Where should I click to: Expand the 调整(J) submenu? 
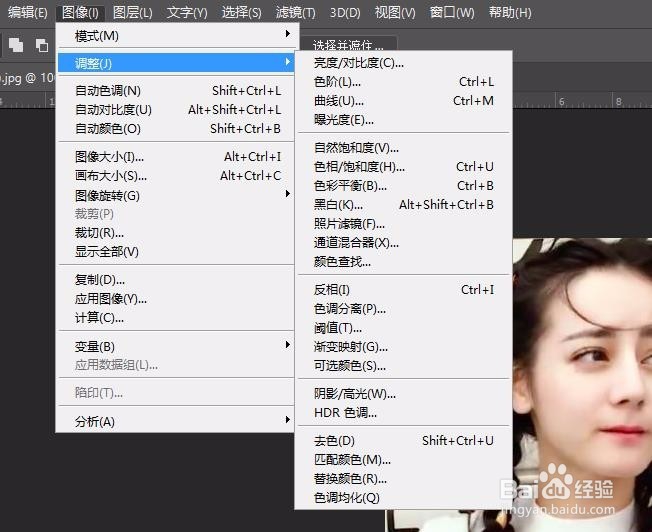175,63
